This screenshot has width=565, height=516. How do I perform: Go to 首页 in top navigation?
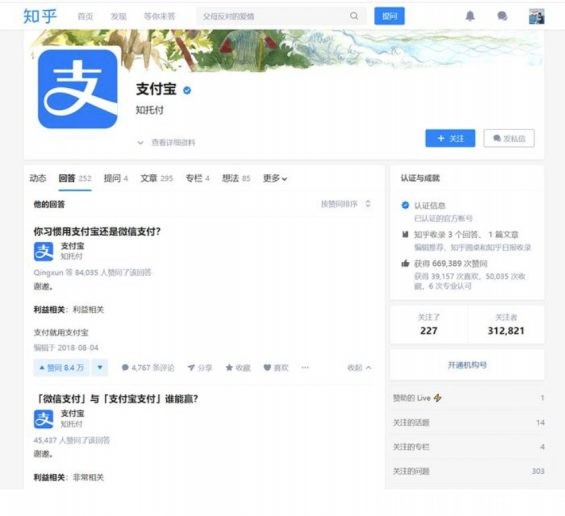85,16
